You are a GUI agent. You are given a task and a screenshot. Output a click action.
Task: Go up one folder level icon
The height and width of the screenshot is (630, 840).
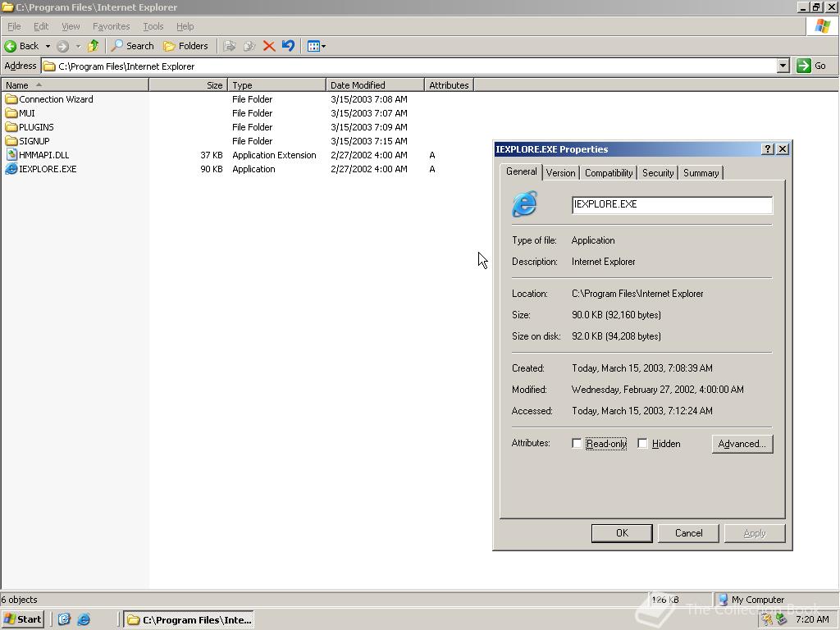pyautogui.click(x=94, y=46)
